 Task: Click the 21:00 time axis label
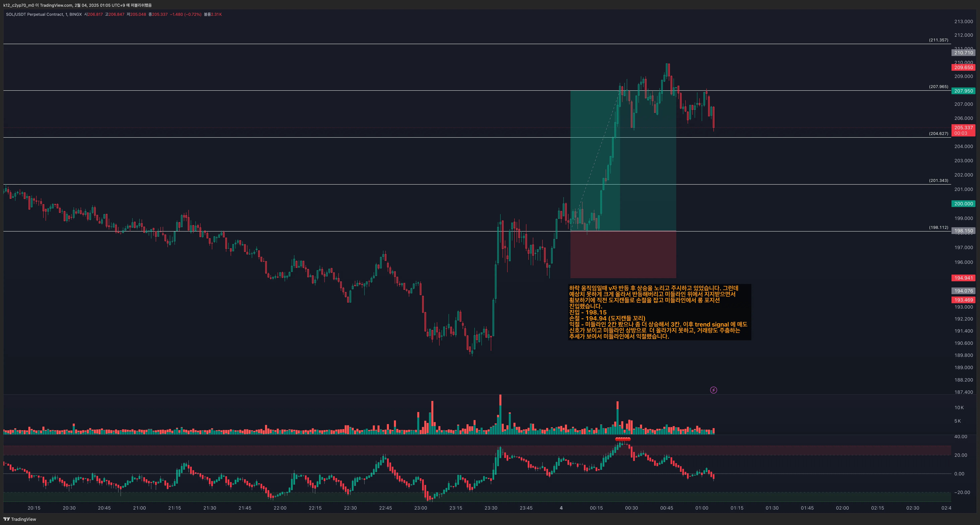[x=139, y=508]
